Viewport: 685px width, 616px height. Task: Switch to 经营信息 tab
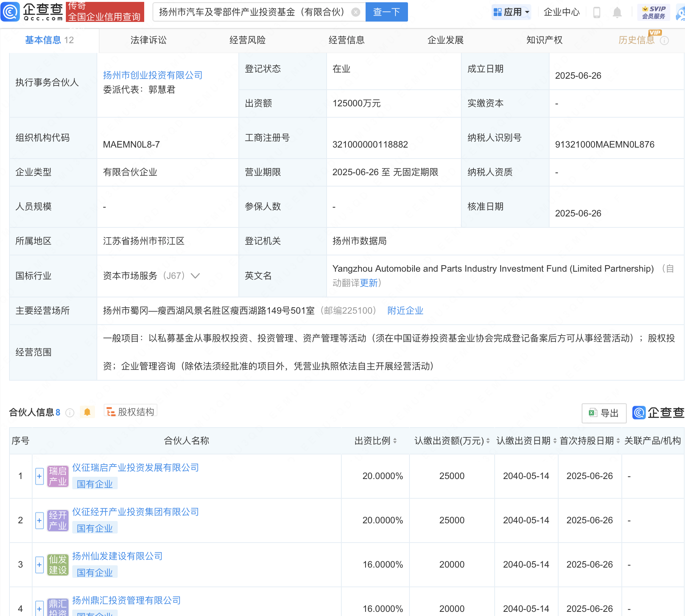(346, 40)
